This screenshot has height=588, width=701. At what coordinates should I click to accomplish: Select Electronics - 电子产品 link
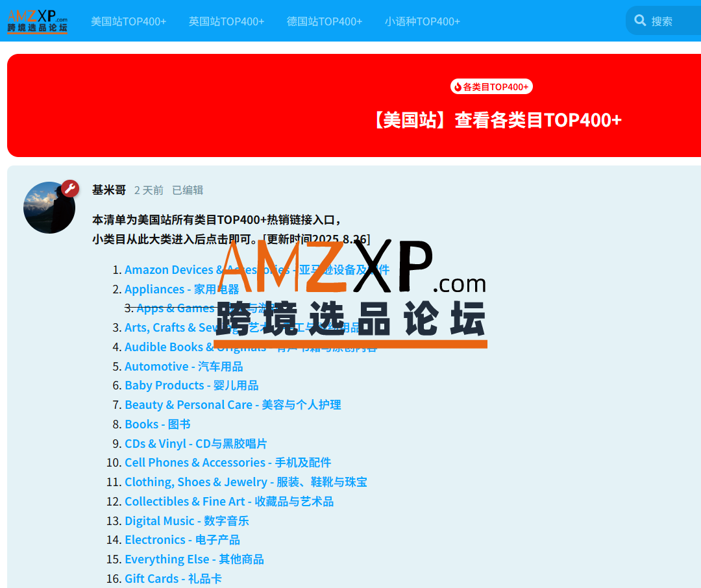click(x=182, y=540)
